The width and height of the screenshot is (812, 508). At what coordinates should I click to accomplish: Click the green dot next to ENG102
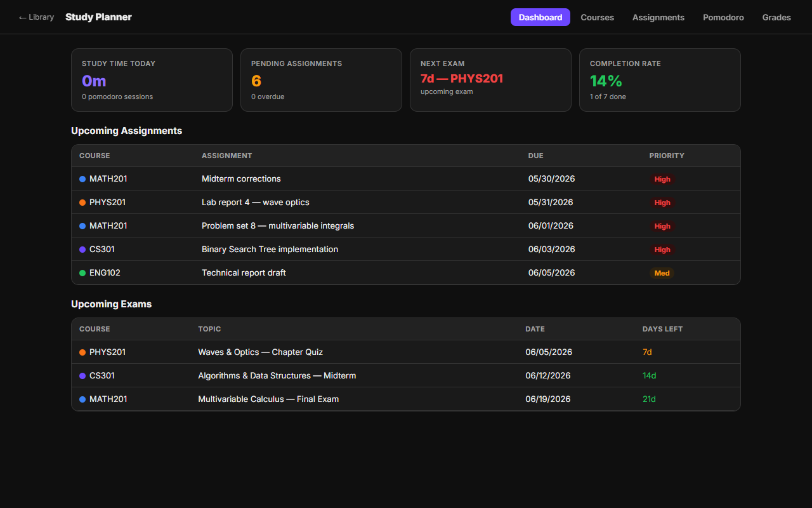coord(82,273)
